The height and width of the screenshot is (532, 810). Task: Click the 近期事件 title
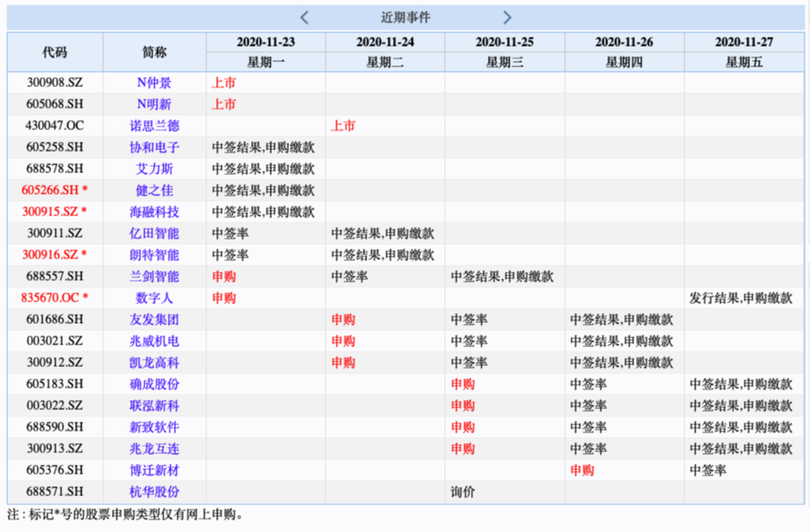click(405, 17)
